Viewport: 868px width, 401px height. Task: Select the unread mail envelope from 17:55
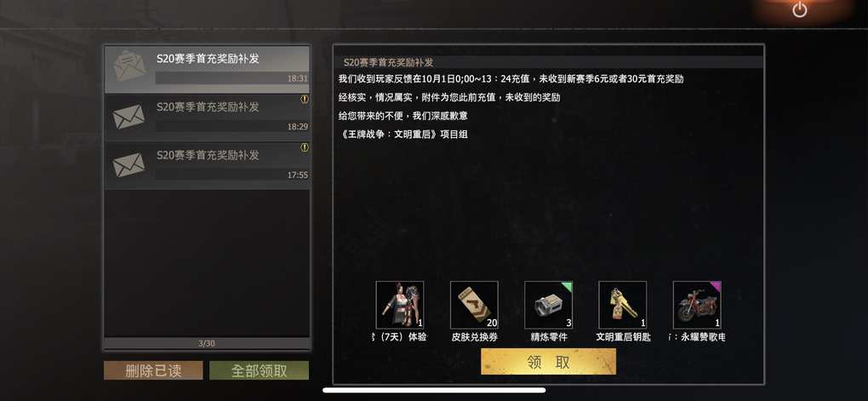pos(129,165)
